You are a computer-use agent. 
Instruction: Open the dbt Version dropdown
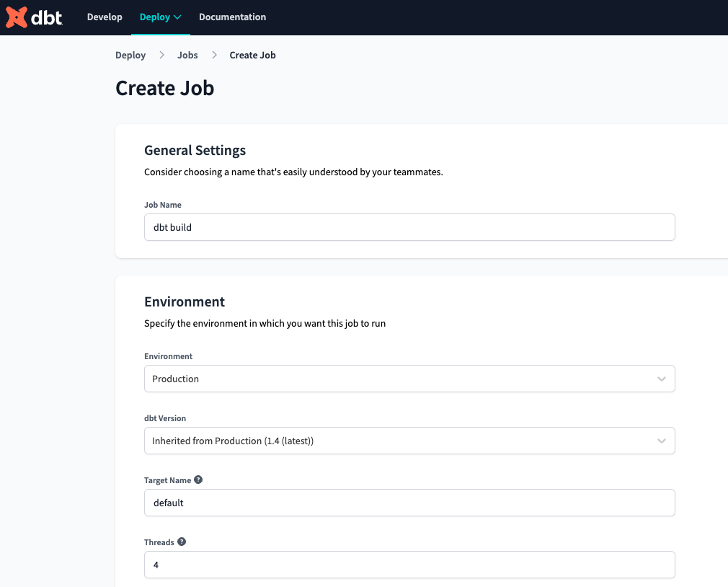point(409,441)
